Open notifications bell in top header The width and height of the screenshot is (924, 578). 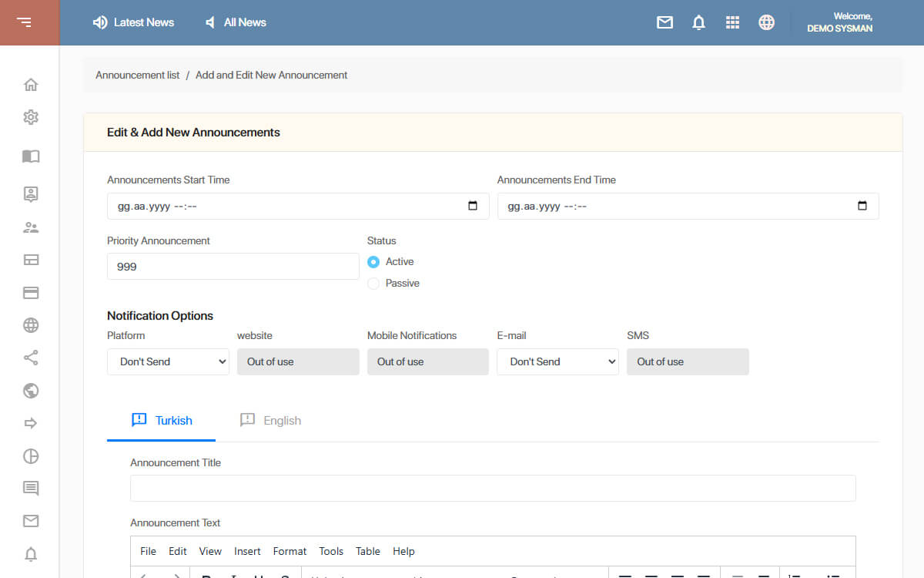pyautogui.click(x=698, y=22)
